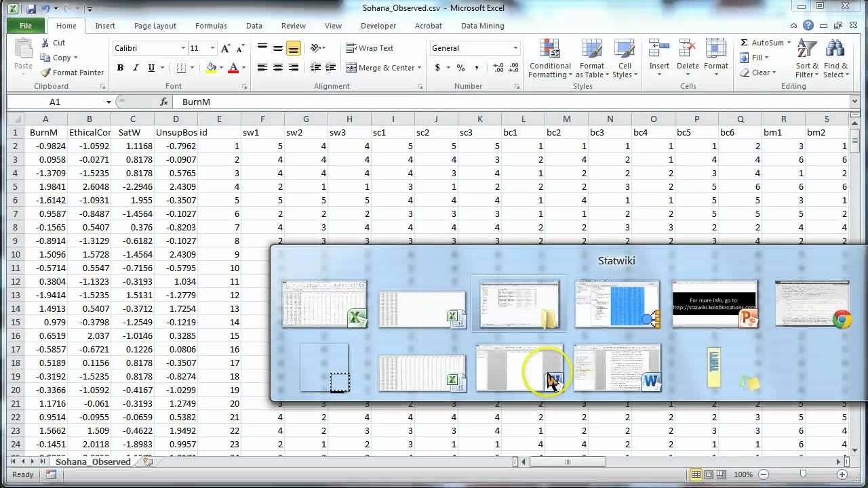Image resolution: width=868 pixels, height=488 pixels.
Task: Select the Sohana_Observed sheet tab
Action: click(x=93, y=462)
